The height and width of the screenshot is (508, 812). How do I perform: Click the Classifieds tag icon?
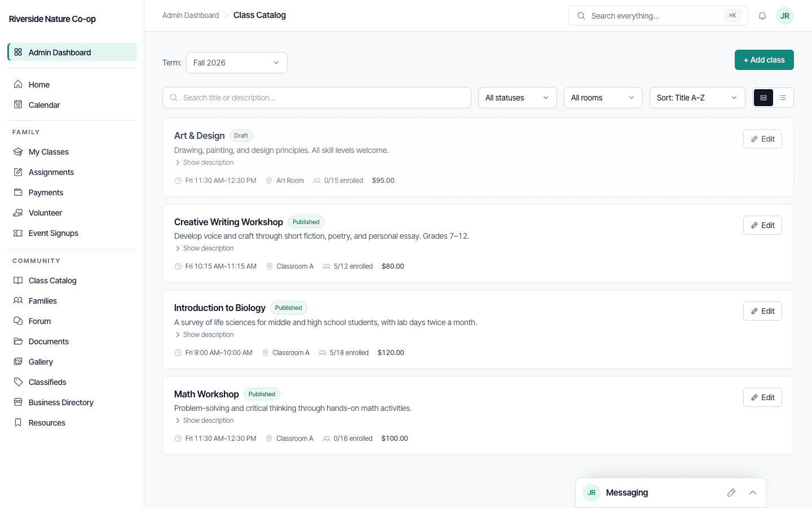[18, 382]
